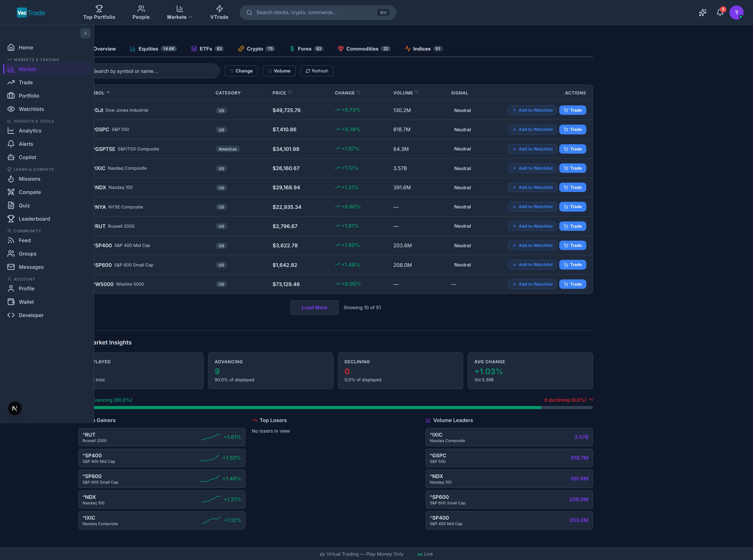Click the S&P/TSX Composite Americas category tag
This screenshot has width=753, height=560.
(228, 149)
